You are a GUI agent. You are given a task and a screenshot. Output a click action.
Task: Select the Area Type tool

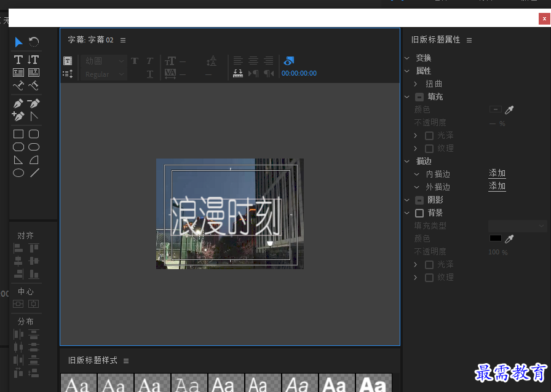coord(18,73)
